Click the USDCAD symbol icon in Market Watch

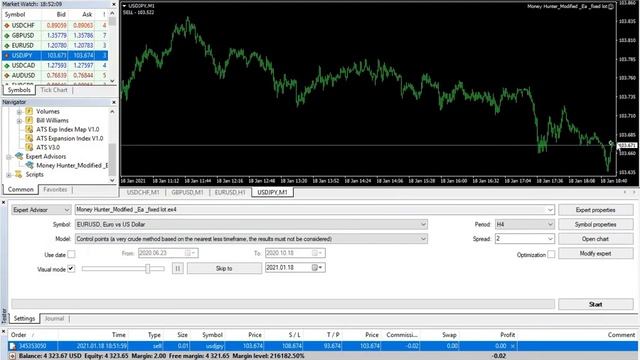point(7,65)
